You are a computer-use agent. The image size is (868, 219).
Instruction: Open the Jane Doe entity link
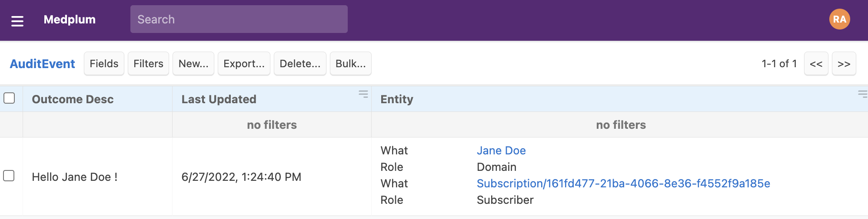pyautogui.click(x=501, y=150)
